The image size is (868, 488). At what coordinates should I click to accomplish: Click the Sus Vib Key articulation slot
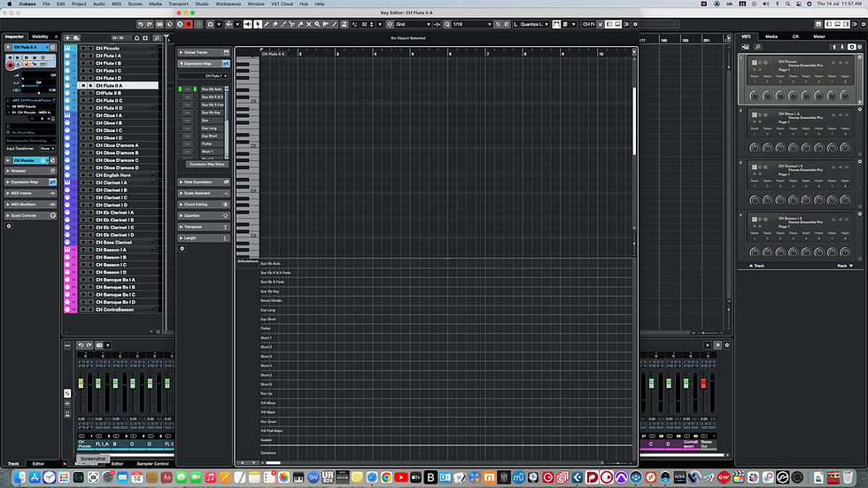coord(211,112)
